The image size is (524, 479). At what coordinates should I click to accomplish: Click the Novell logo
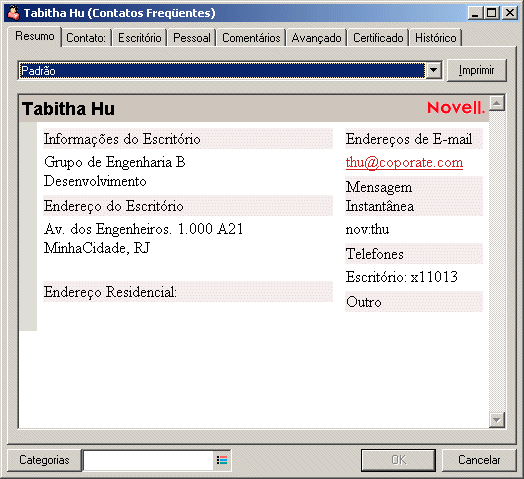point(456,108)
